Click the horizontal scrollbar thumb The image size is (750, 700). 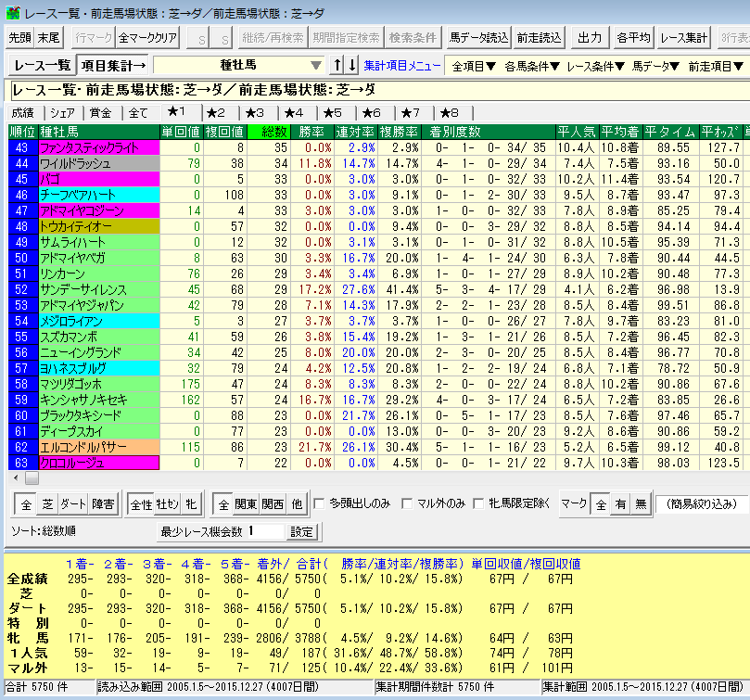click(32, 477)
